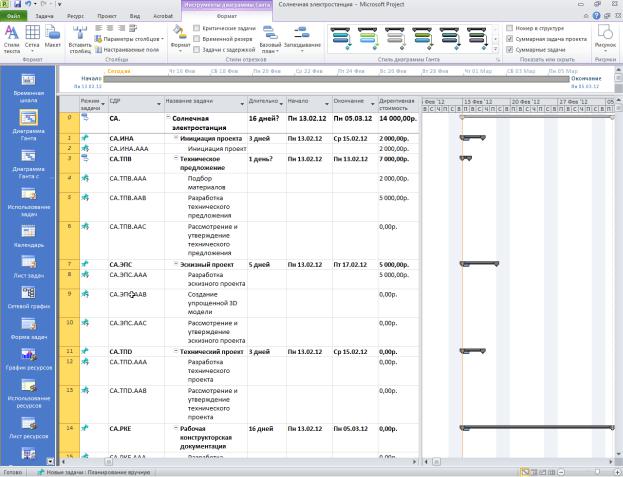623x477 pixels.
Task: Open the Файл (File) tab
Action: [13, 16]
